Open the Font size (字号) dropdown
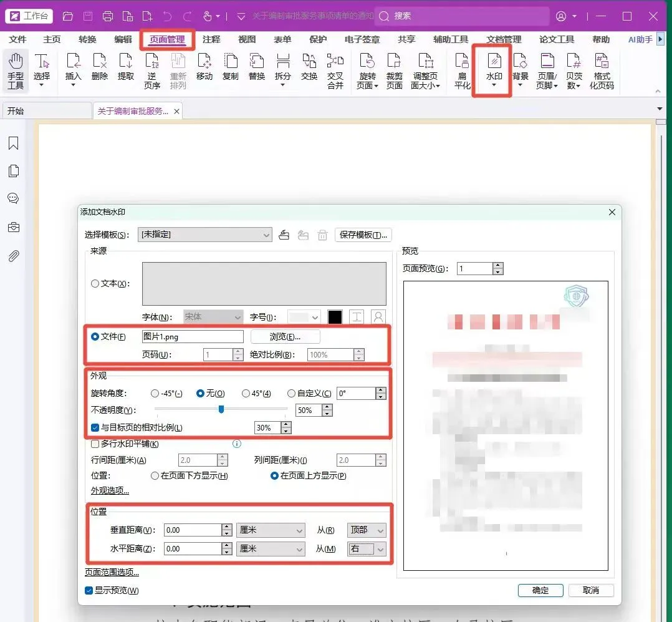Image resolution: width=672 pixels, height=622 pixels. point(304,317)
